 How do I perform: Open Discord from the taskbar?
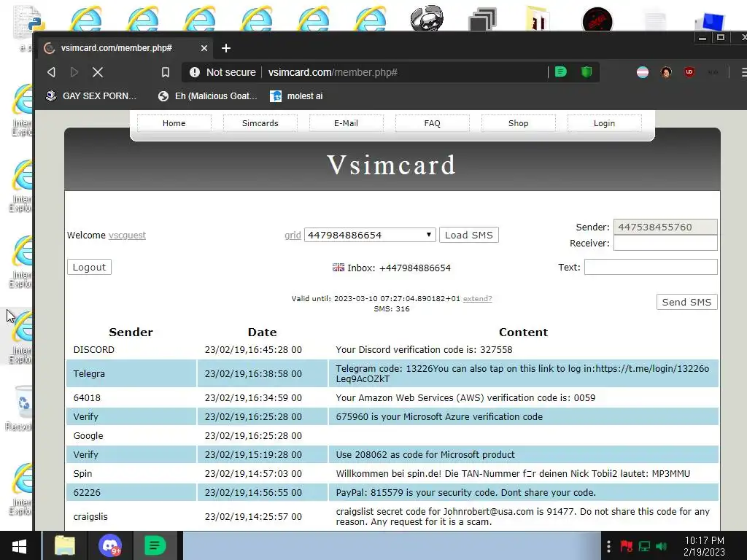coord(110,545)
